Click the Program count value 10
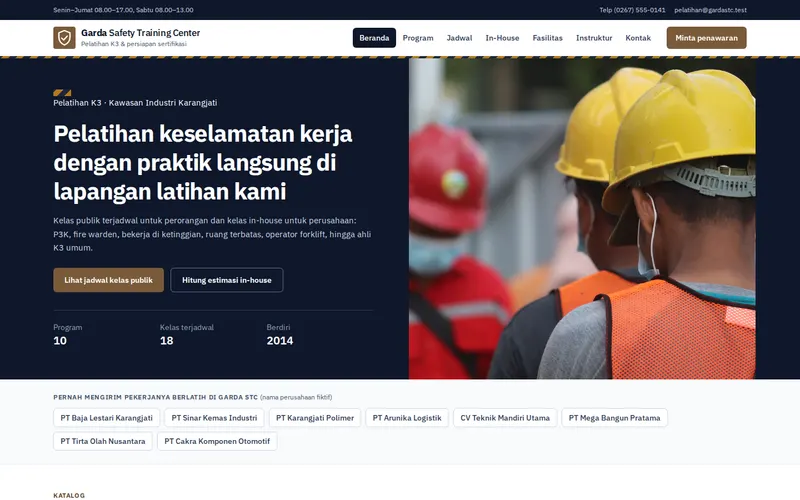The image size is (800, 500). click(x=60, y=341)
